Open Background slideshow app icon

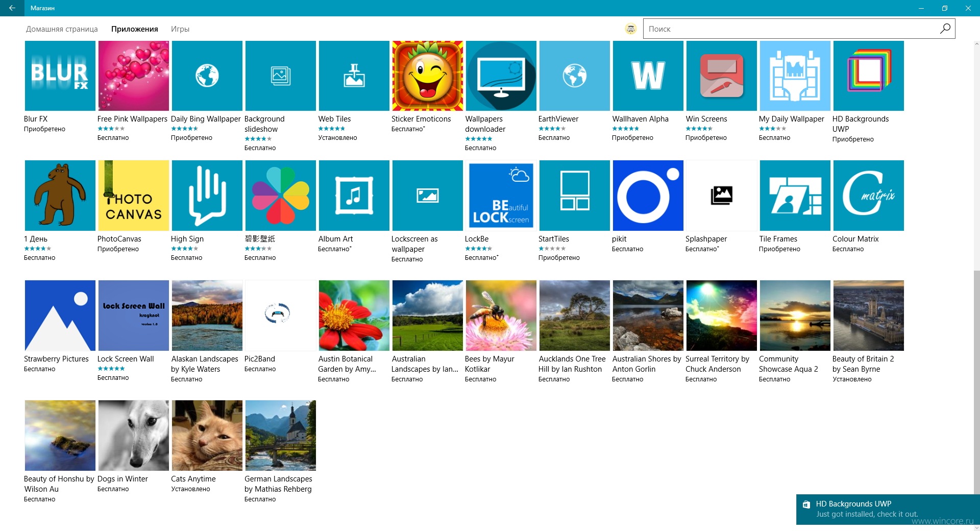click(x=281, y=76)
